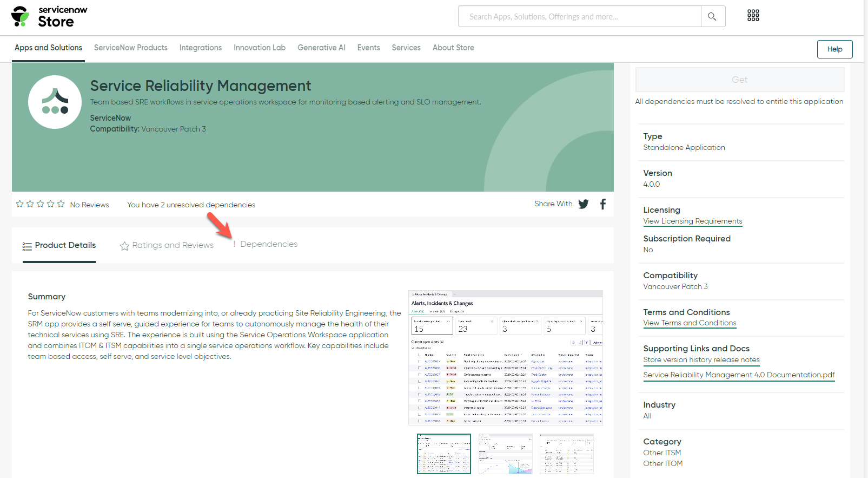
Task: Navigate to Generative AI
Action: 321,48
